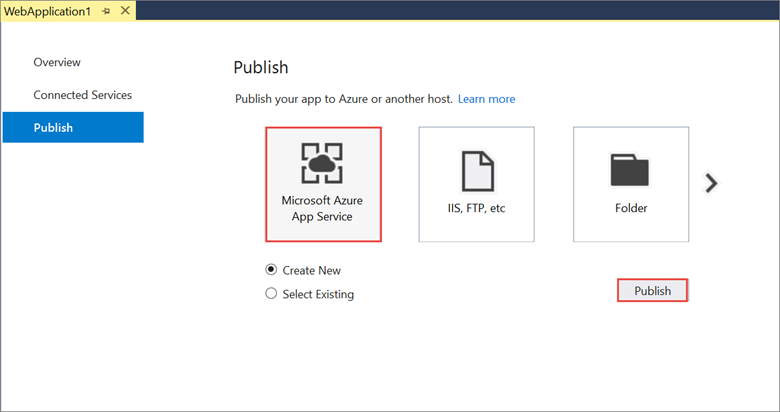Click the 'Microsoft Azure App Service' tile label

[x=323, y=208]
